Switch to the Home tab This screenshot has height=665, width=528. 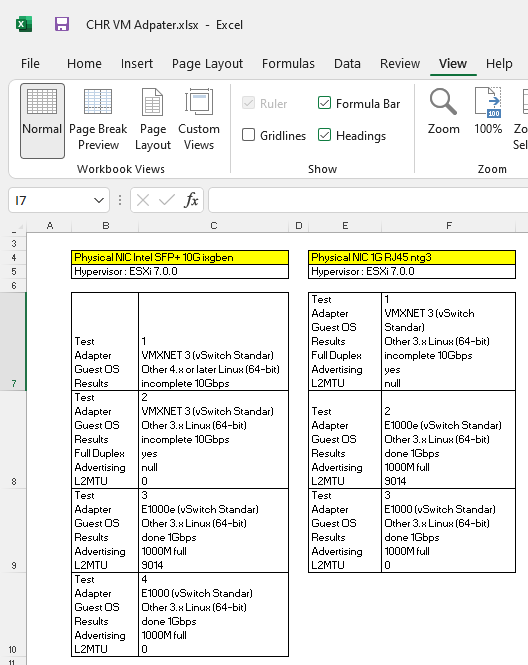pyautogui.click(x=84, y=64)
